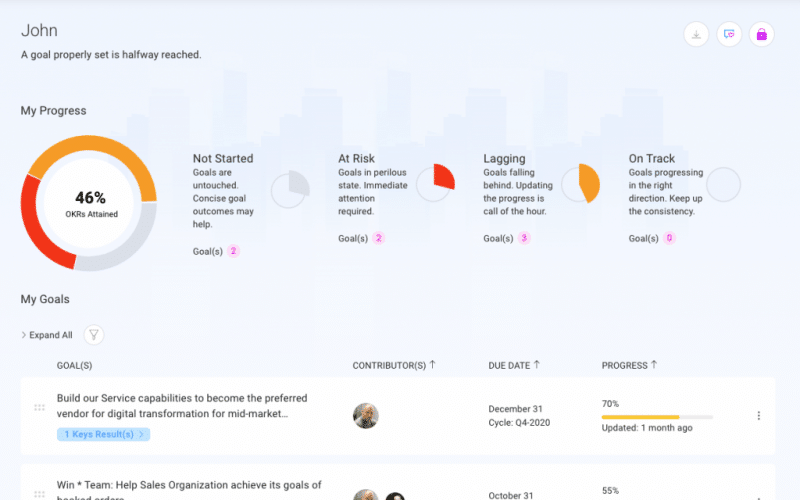The width and height of the screenshot is (800, 500).
Task: Click the download icon button
Action: [x=697, y=34]
